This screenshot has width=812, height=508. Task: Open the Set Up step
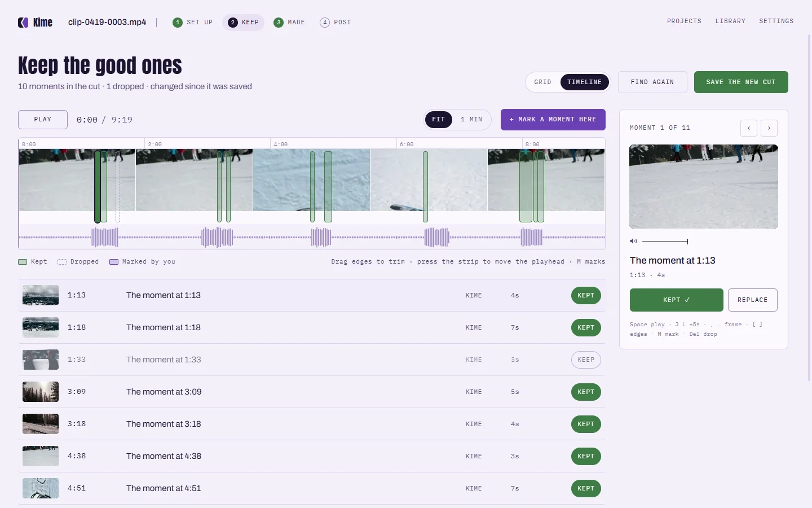pos(193,23)
